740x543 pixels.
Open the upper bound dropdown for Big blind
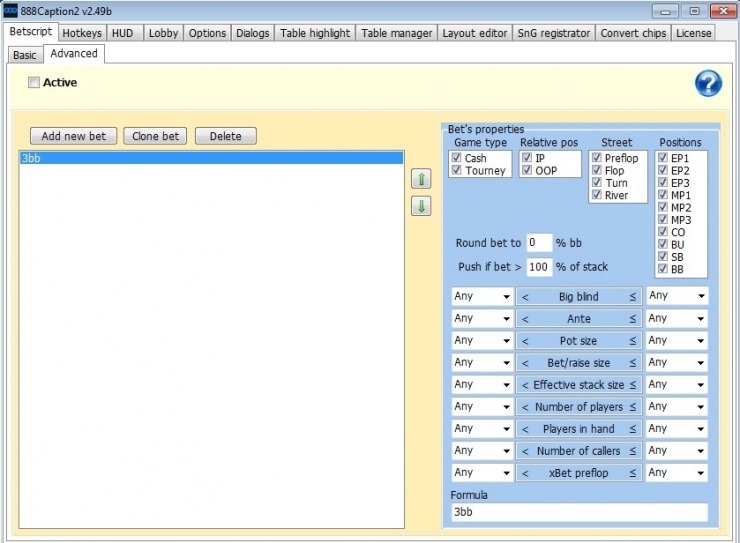tap(677, 296)
